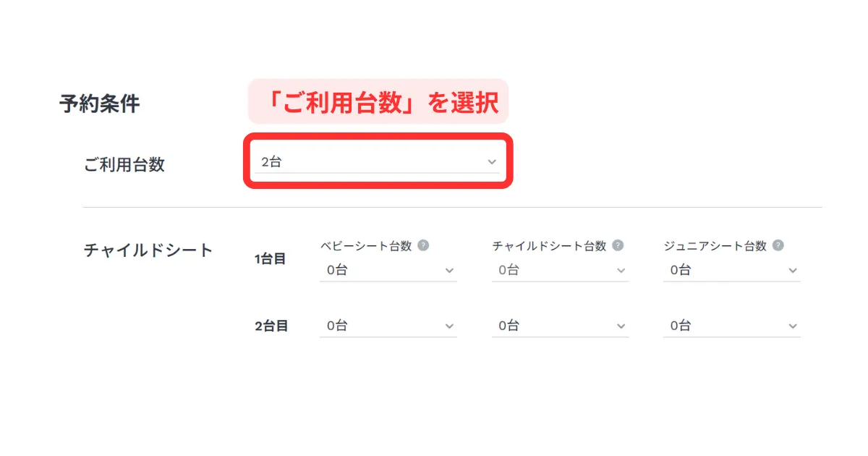Click help icon beside チャイルドシート台数
The height and width of the screenshot is (456, 868).
click(x=618, y=245)
